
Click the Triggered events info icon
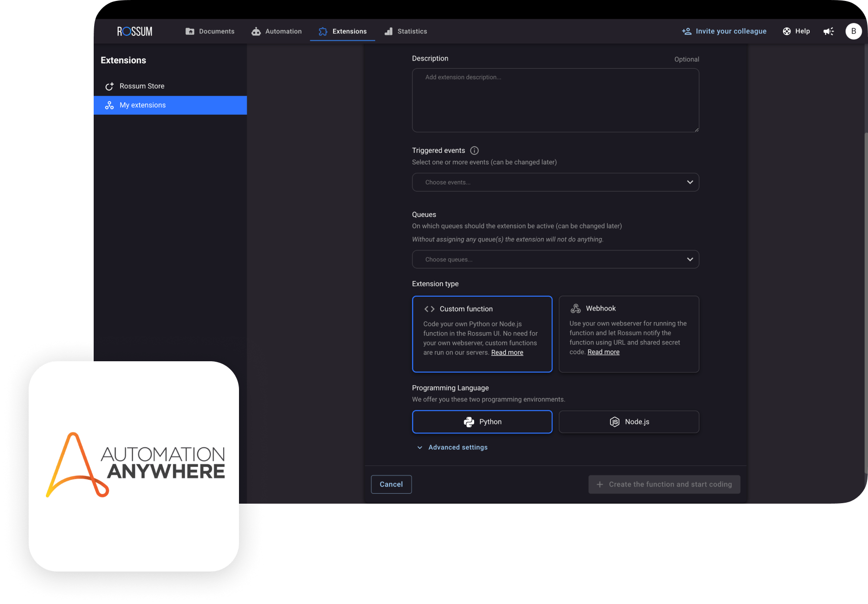474,151
